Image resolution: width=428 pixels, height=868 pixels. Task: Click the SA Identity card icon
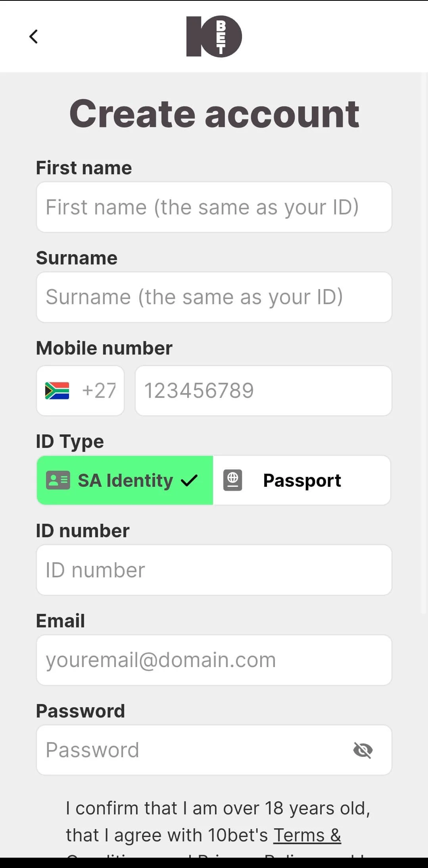[58, 480]
